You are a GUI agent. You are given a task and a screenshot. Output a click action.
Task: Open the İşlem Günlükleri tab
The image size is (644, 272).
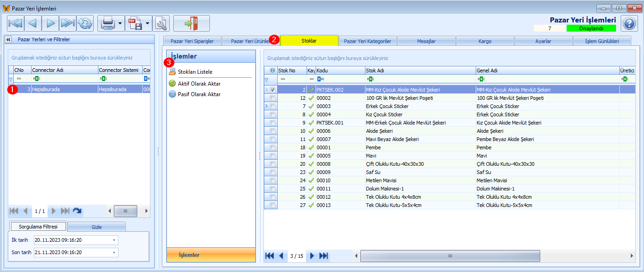tap(602, 41)
